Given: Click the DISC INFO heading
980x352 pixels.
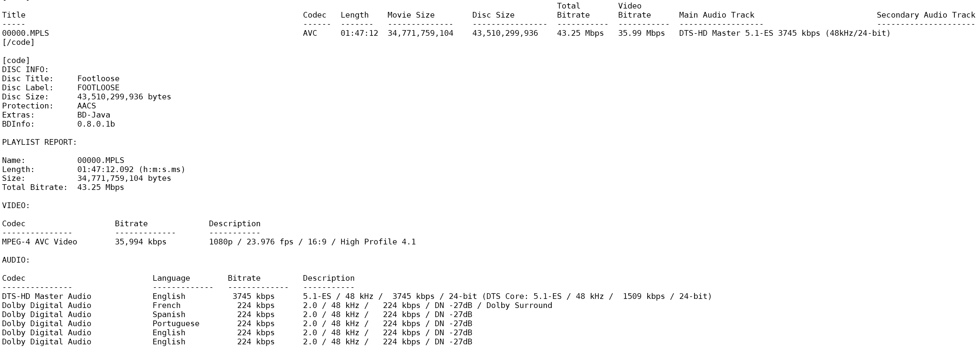Looking at the screenshot, I should point(25,70).
